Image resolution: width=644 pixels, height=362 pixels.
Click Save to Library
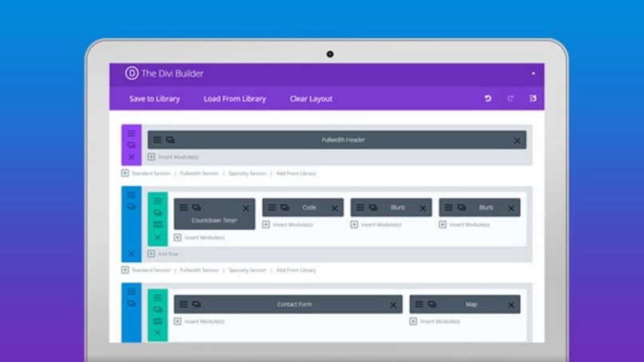pyautogui.click(x=154, y=98)
